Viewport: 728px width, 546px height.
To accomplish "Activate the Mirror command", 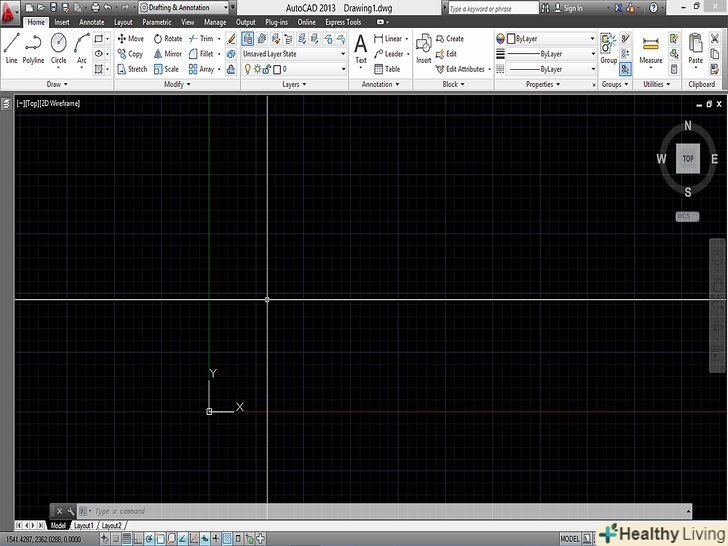I will pos(167,54).
